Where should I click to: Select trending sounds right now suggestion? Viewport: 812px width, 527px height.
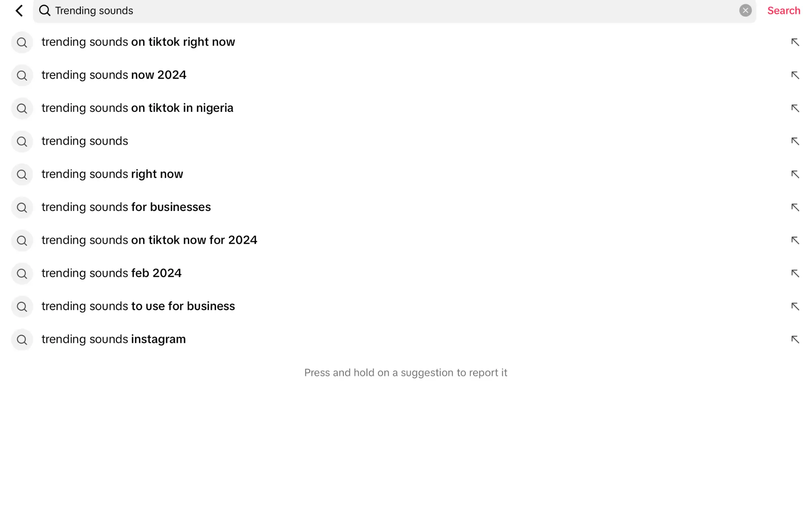[112, 174]
